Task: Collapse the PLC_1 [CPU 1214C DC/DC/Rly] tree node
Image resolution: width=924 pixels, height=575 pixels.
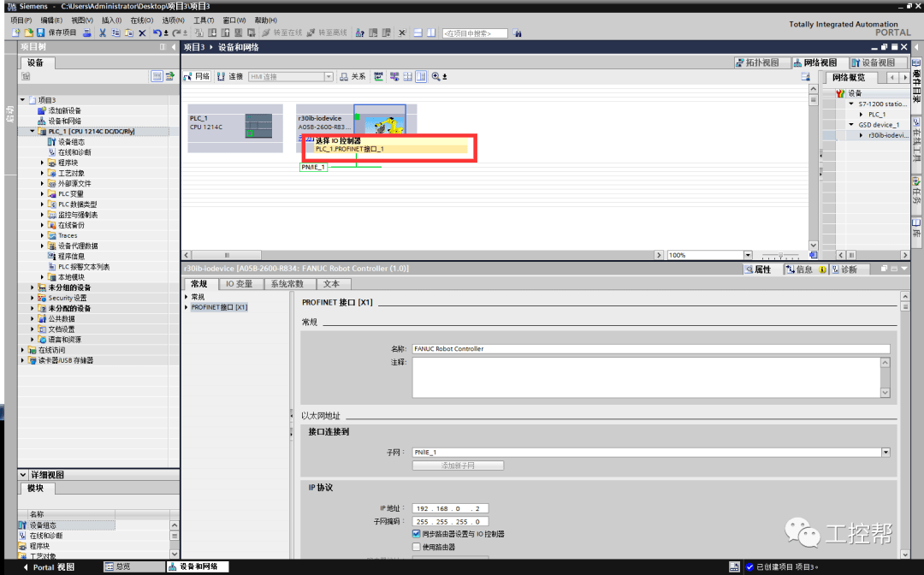Action: 33,132
